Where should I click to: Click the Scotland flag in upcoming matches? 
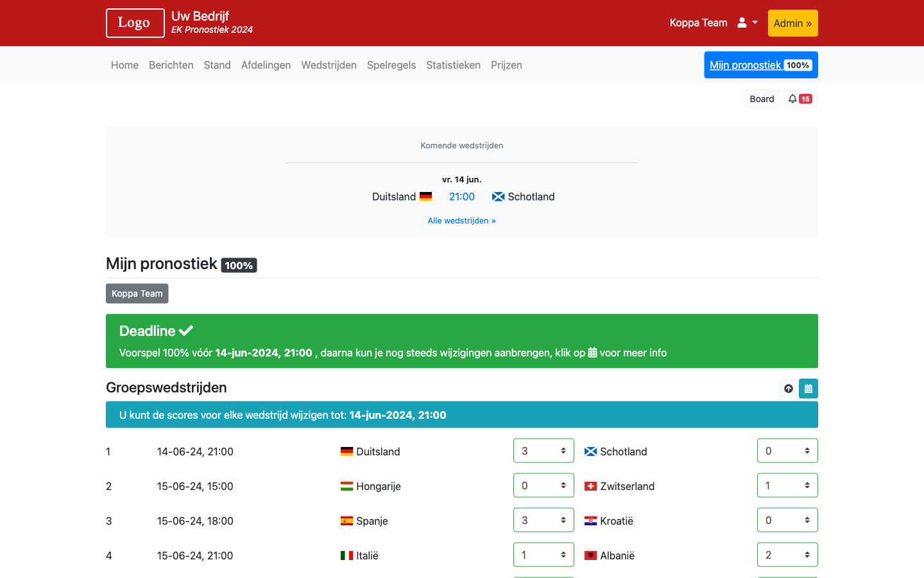point(498,197)
